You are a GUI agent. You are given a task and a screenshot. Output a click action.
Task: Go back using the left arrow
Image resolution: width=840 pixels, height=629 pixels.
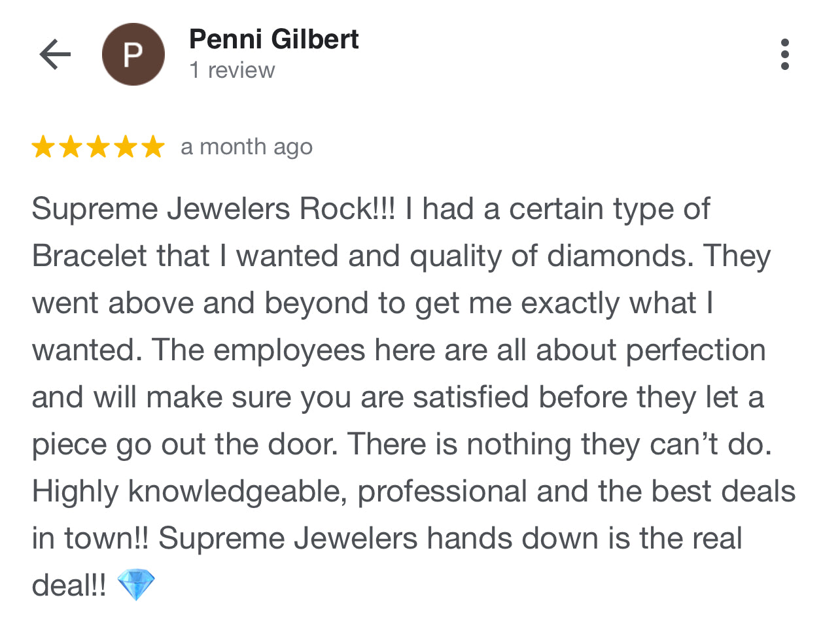pos(55,54)
